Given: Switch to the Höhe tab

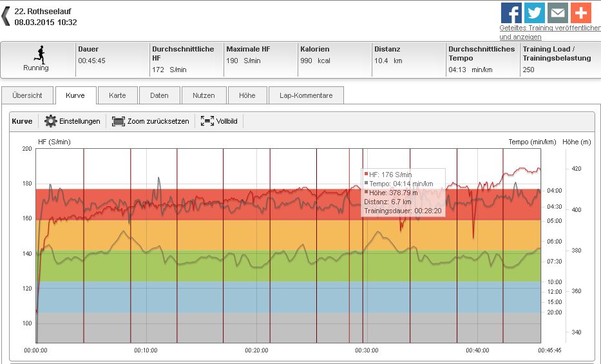Looking at the screenshot, I should coord(247,95).
